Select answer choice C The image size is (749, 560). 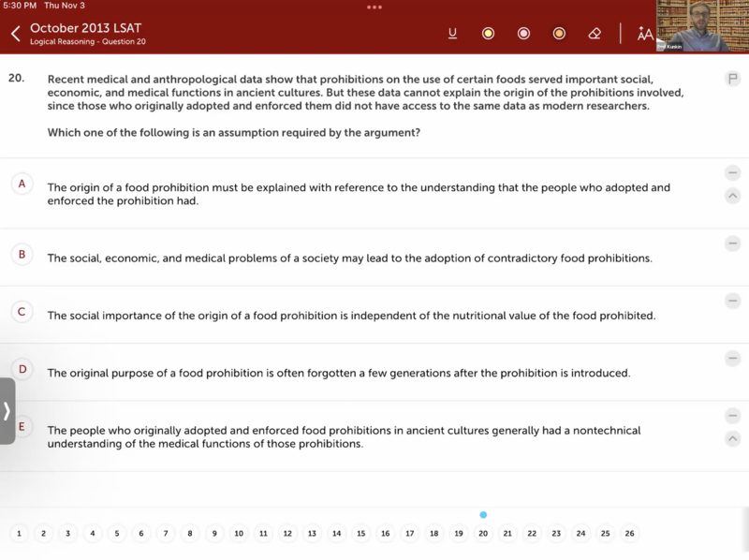(x=22, y=312)
